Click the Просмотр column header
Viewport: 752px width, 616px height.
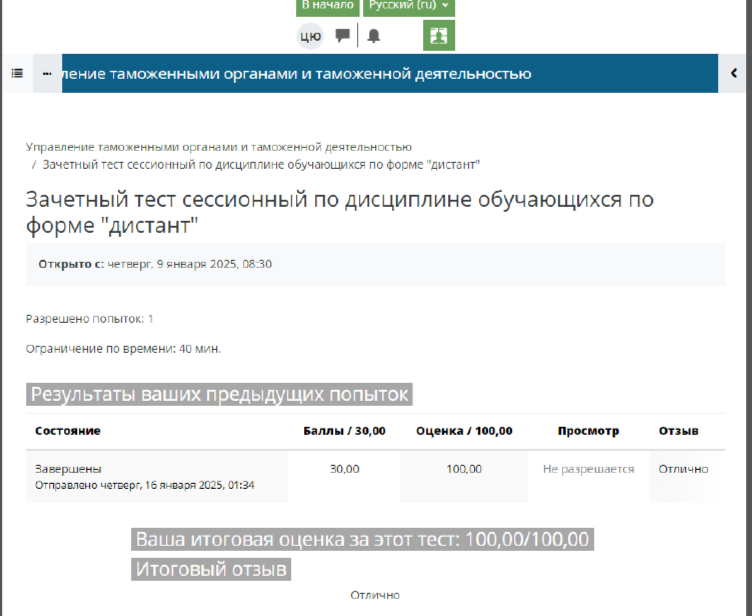coord(588,431)
